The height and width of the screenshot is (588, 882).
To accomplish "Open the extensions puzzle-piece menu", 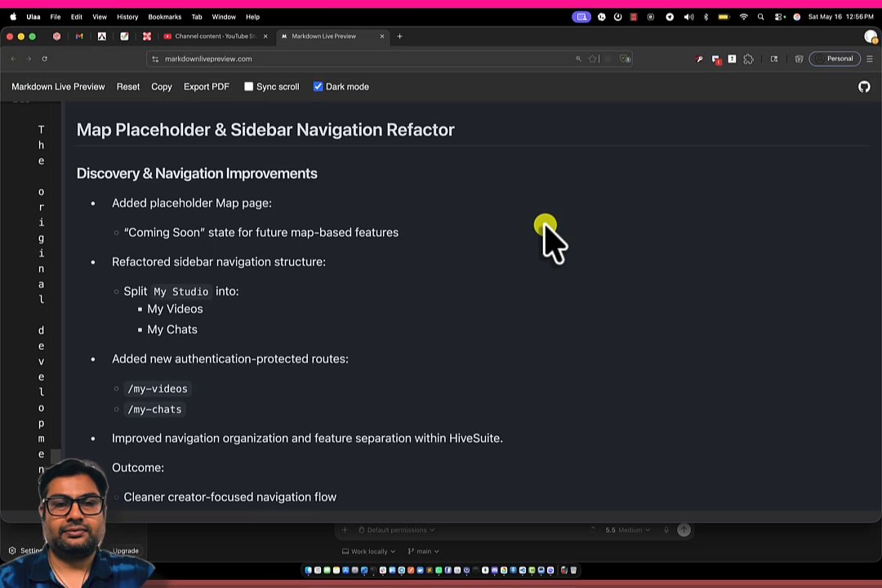I will 748,59.
